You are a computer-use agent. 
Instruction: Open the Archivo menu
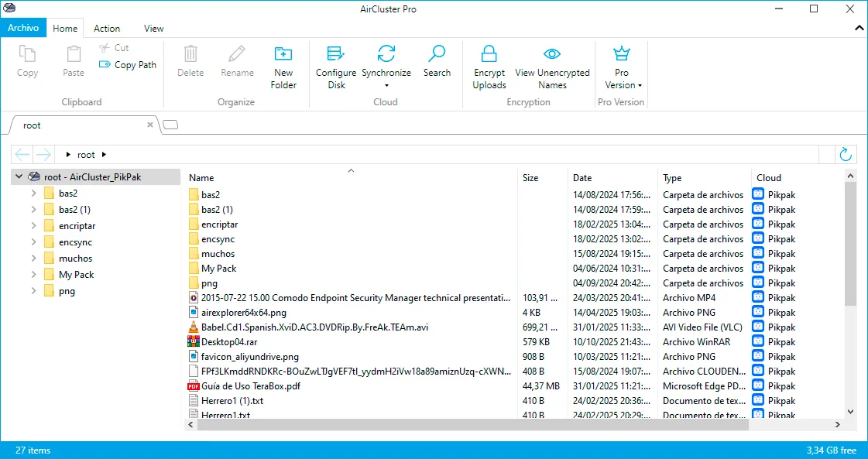(x=23, y=28)
